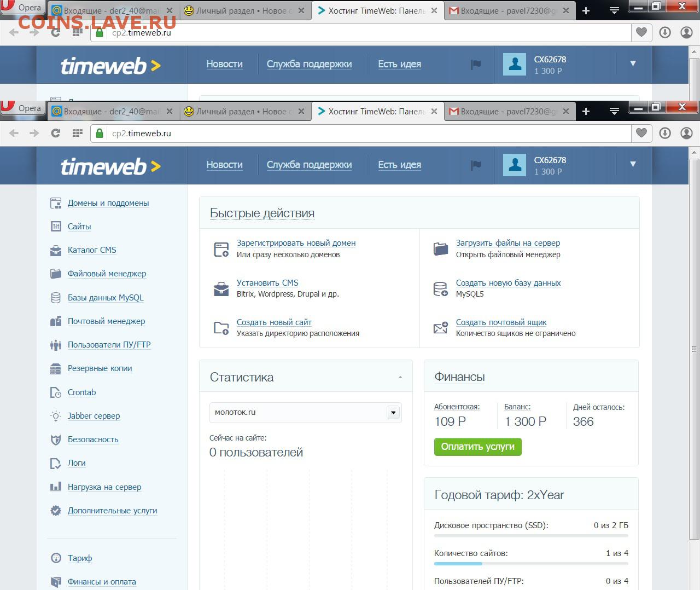Open downloads icon in lower browser window
Viewport: 700px width, 590px height.
pos(665,133)
